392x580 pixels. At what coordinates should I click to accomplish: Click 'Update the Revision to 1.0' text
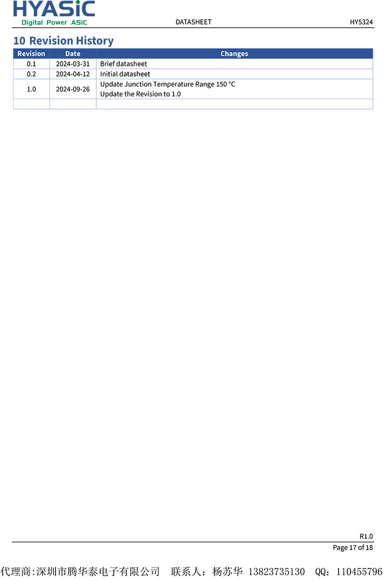coord(140,94)
